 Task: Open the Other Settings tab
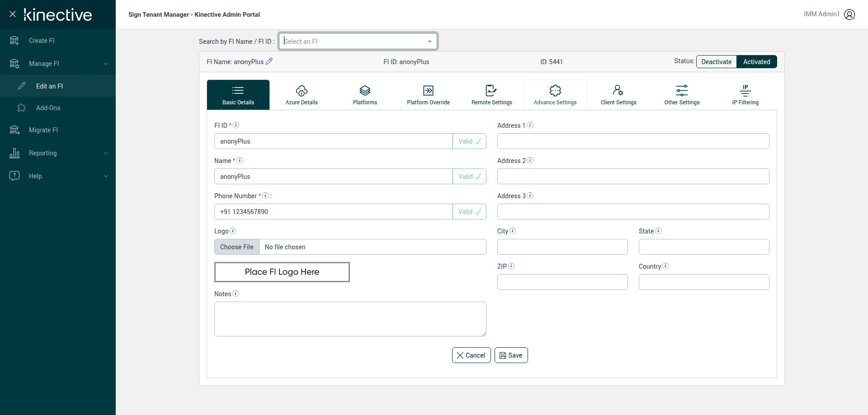tap(682, 95)
